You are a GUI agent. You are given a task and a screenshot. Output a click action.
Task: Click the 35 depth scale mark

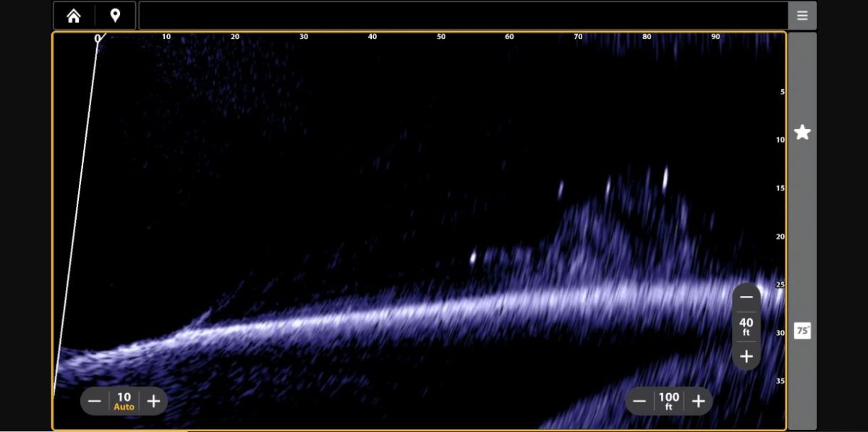[x=780, y=381]
